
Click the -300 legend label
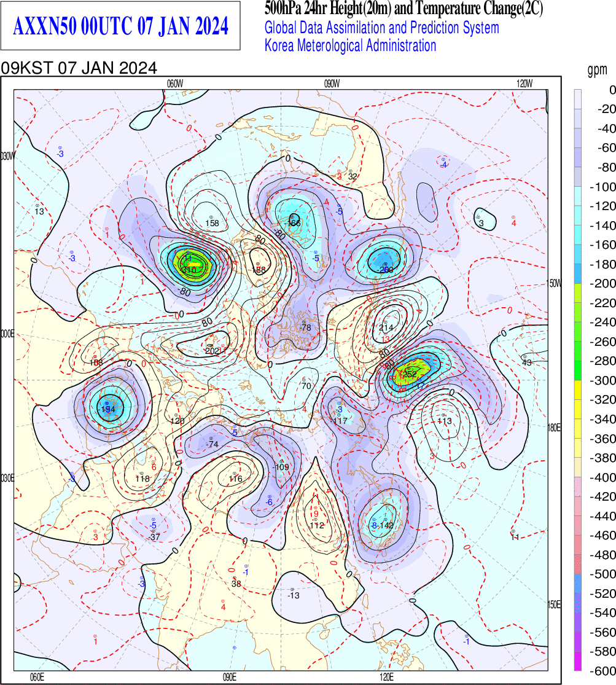602,380
